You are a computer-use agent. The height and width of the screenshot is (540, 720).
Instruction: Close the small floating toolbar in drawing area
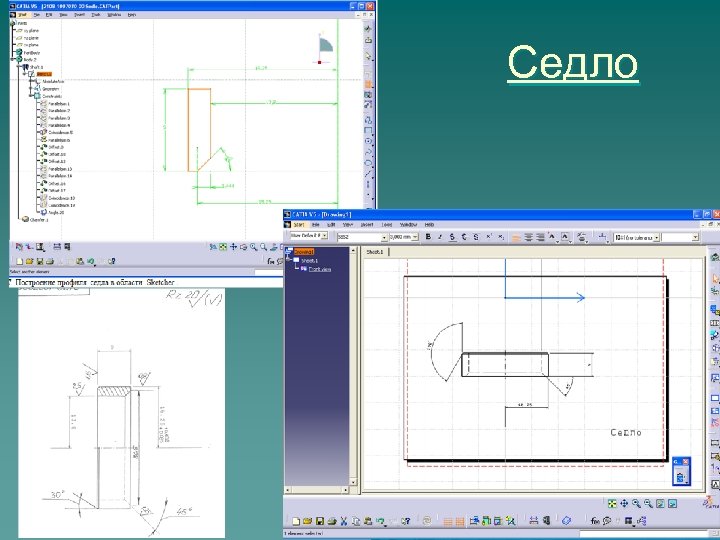pos(686,461)
